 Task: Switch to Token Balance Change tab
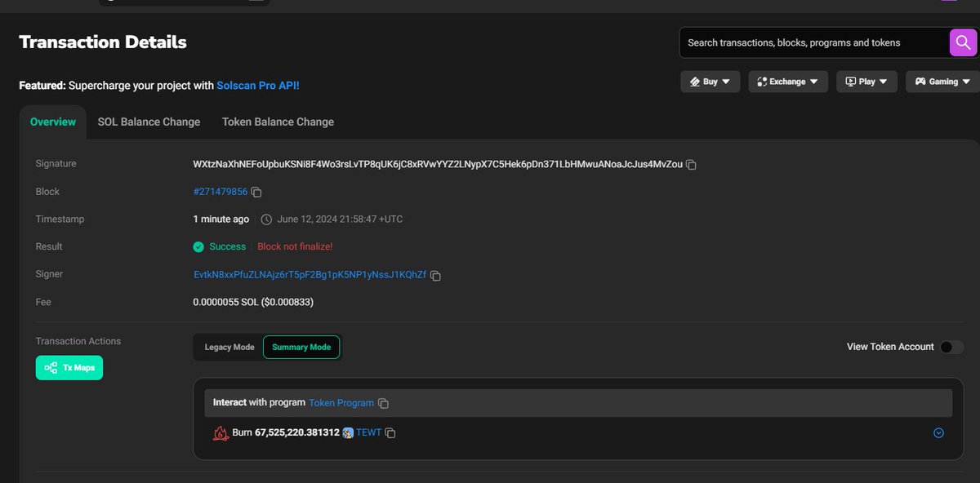click(x=278, y=122)
